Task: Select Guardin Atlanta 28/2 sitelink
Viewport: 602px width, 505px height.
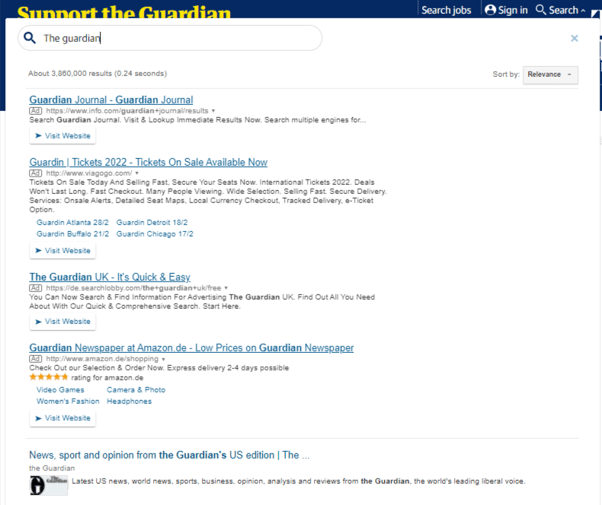Action: (x=71, y=222)
